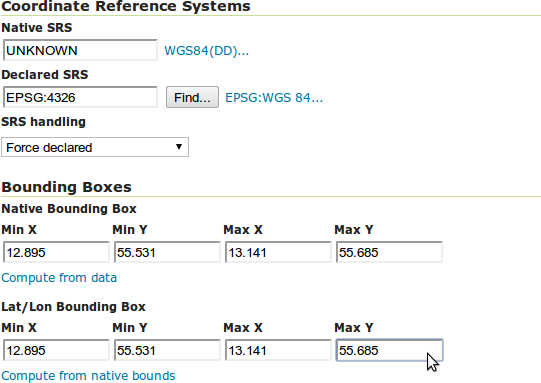Select the Native Bounding Box Max X field

point(278,252)
